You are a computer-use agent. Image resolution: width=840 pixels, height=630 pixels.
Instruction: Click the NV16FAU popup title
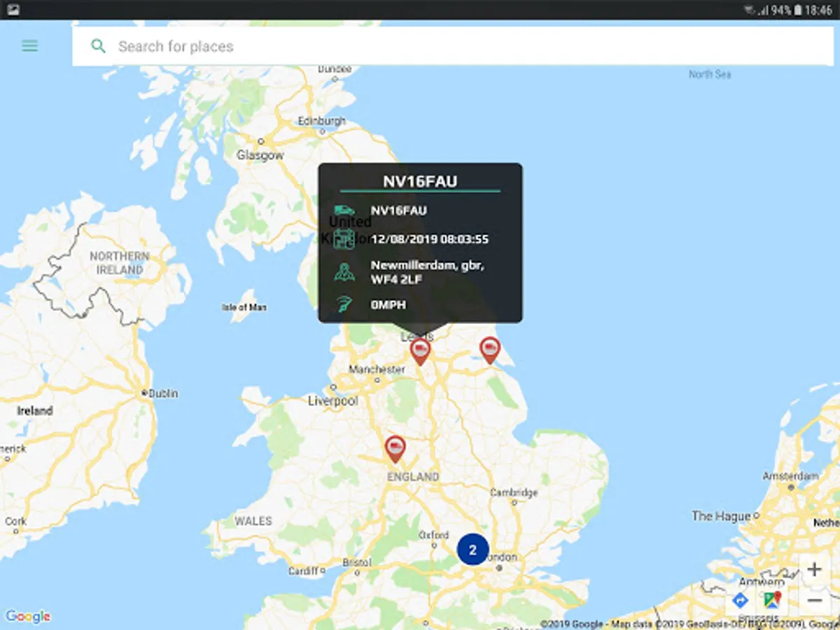[420, 181]
